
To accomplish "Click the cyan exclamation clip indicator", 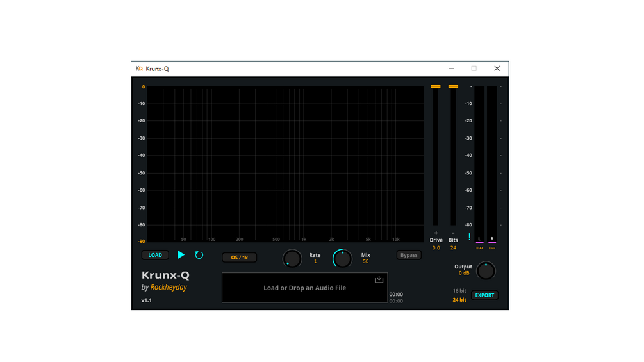I will point(469,236).
